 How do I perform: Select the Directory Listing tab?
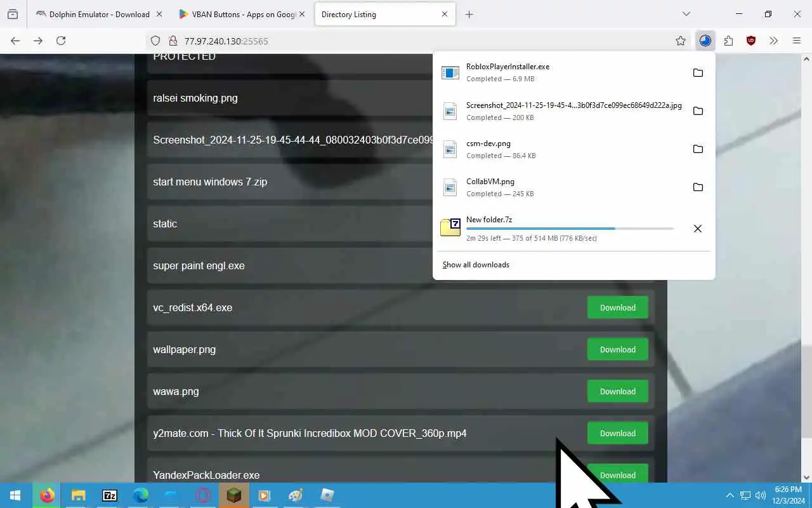(x=385, y=14)
